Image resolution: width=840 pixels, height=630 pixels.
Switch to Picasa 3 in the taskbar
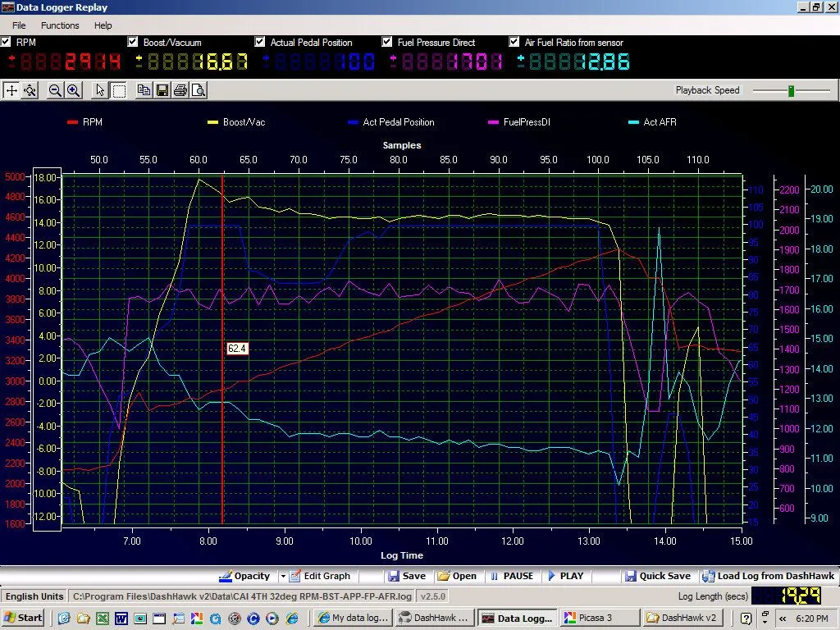[600, 618]
